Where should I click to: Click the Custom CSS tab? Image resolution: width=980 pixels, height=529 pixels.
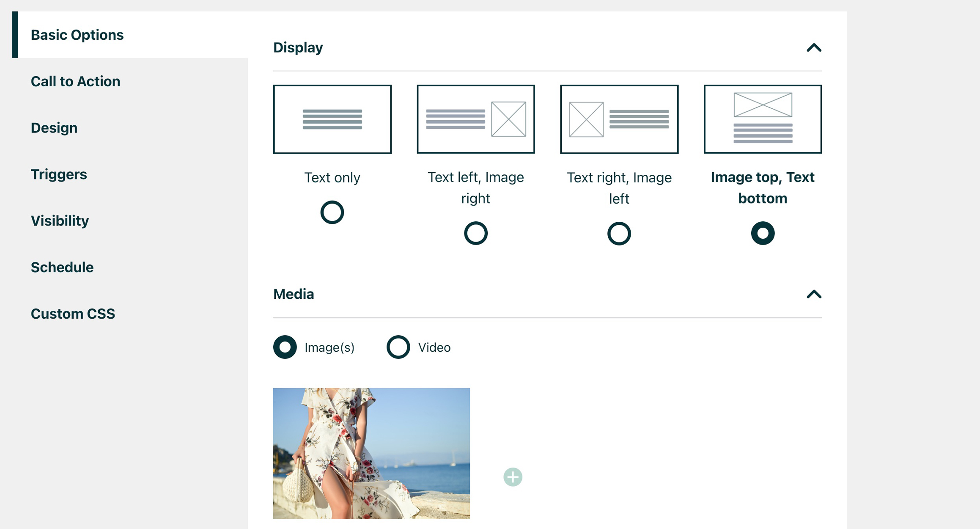[x=73, y=313]
